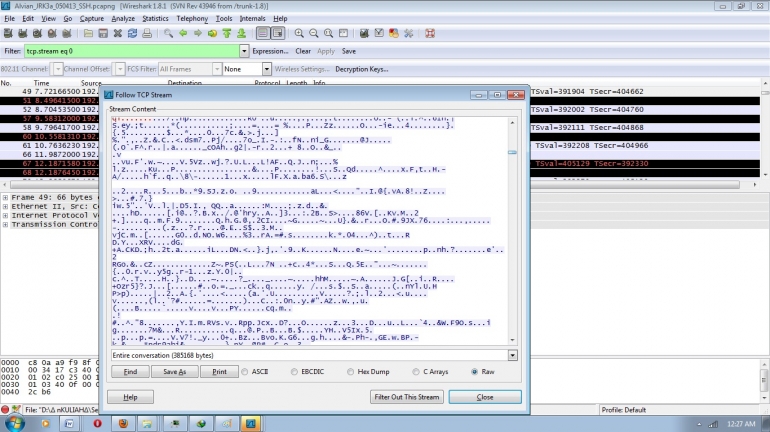Select EBCDIC radio button

tap(294, 372)
